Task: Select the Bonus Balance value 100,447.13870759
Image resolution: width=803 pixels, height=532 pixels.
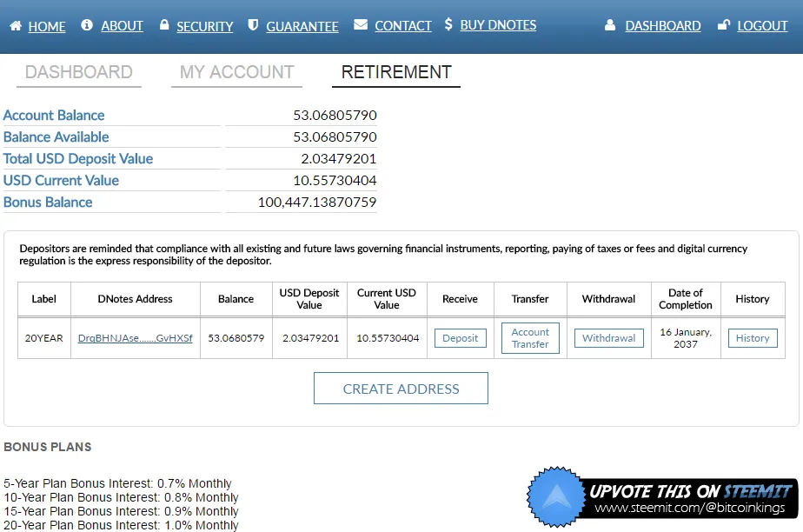Action: 317,203
